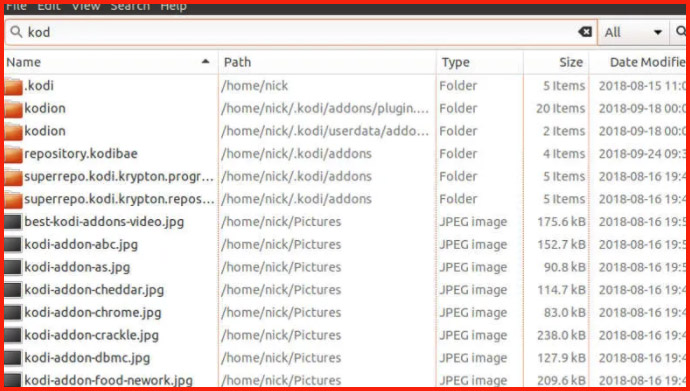Click 'JPEG image' type in kodi-addon-chrome.jpg row

(x=473, y=313)
